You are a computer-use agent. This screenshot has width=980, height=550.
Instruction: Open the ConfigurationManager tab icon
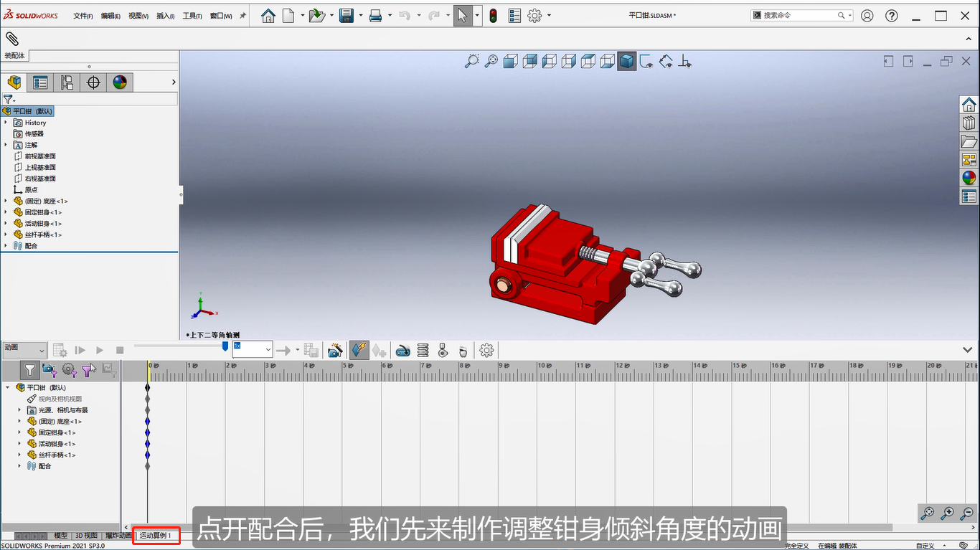click(x=67, y=82)
